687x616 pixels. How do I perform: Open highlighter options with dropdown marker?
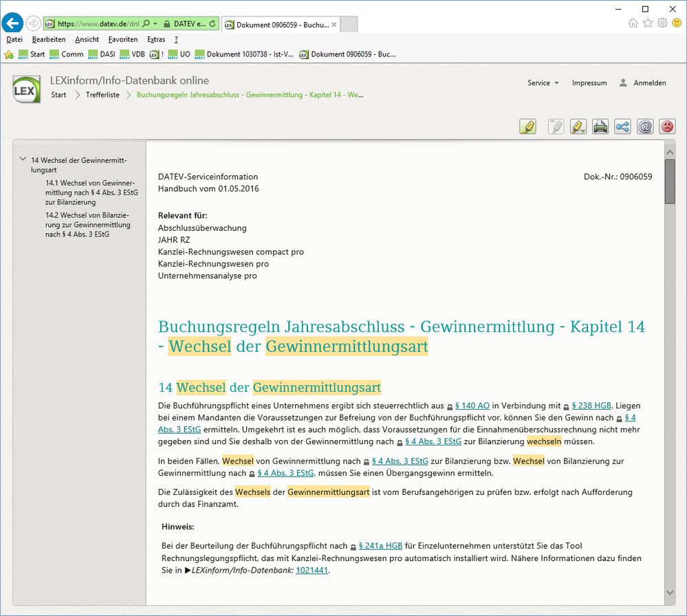(578, 126)
